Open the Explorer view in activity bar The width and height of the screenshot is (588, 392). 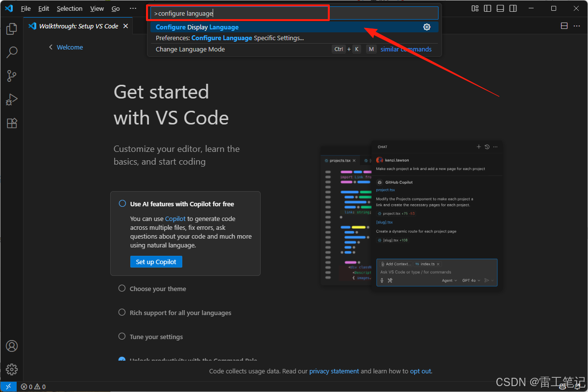click(12, 29)
